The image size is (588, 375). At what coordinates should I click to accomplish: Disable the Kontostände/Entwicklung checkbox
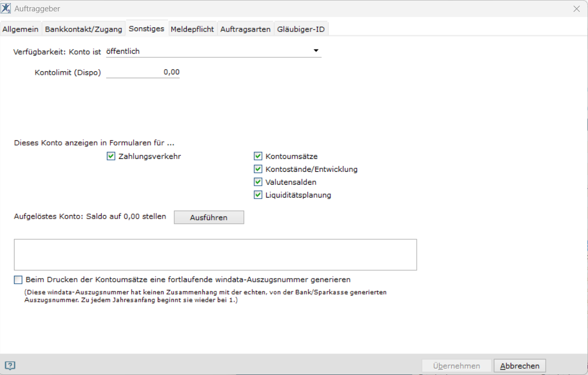257,169
